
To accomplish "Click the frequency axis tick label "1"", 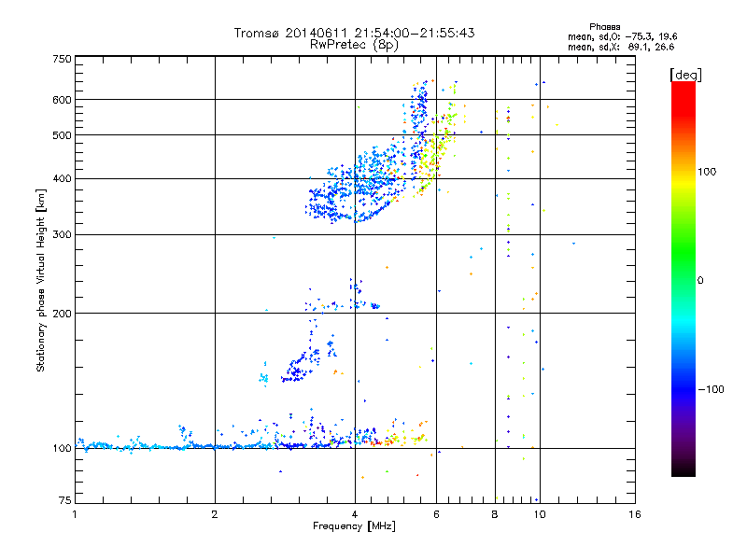I will [x=75, y=514].
